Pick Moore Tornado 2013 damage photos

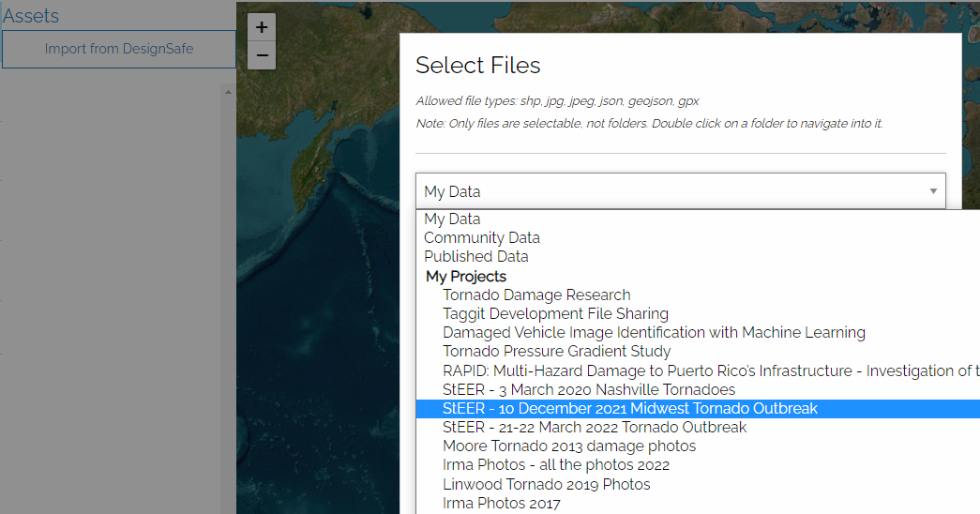coord(569,446)
